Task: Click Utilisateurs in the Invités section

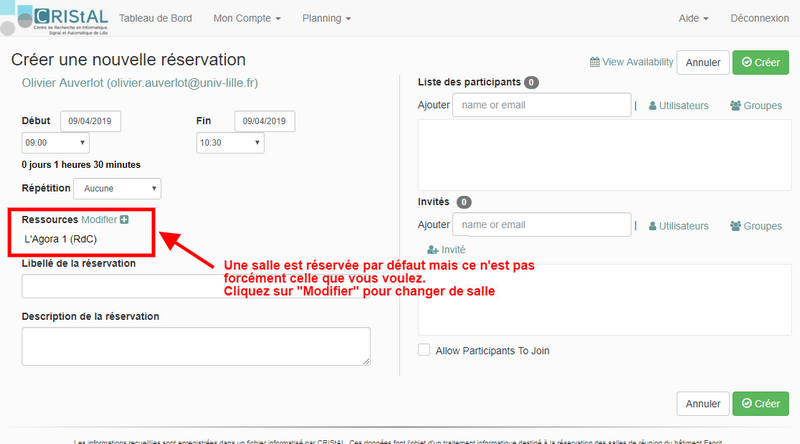Action: click(x=679, y=226)
